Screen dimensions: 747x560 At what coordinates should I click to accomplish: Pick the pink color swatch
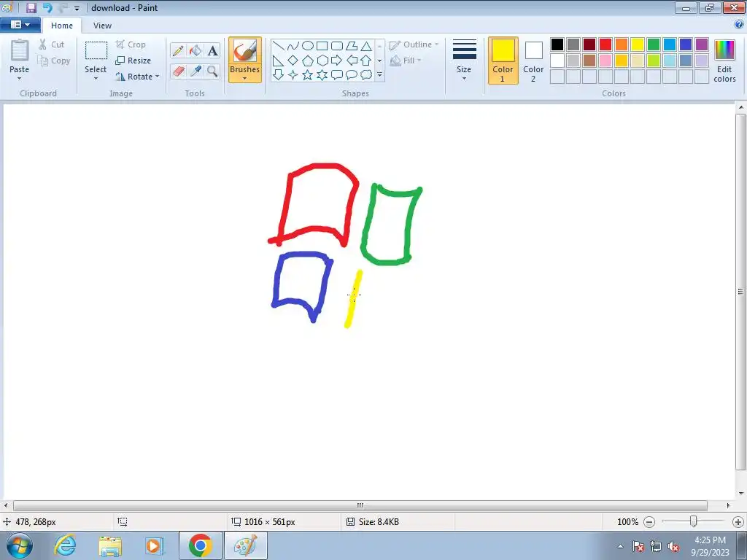click(605, 61)
